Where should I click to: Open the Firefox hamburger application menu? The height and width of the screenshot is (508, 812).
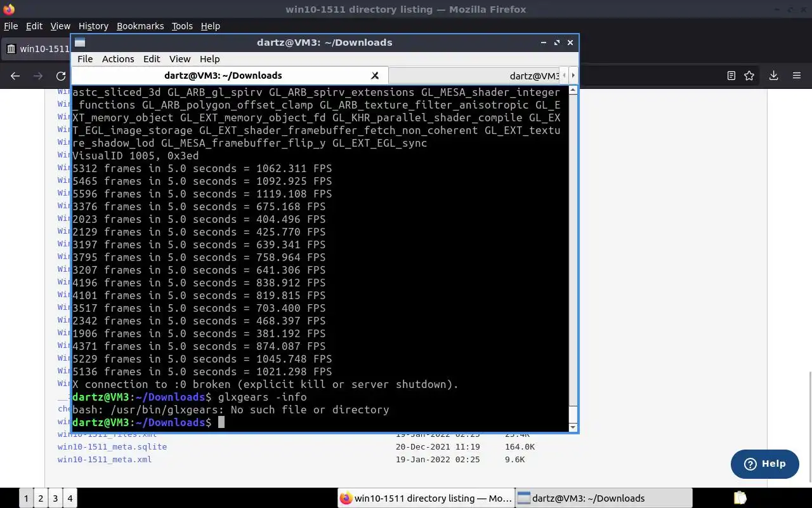pos(797,76)
